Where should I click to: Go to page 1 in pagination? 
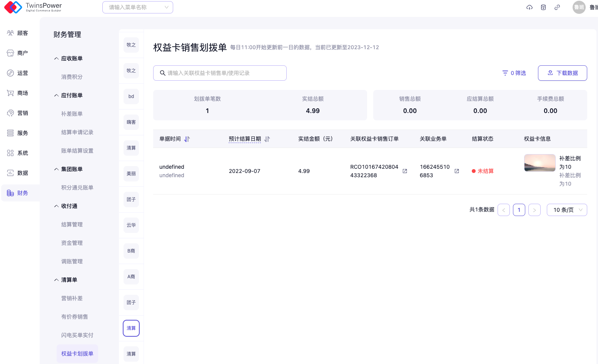(519, 210)
